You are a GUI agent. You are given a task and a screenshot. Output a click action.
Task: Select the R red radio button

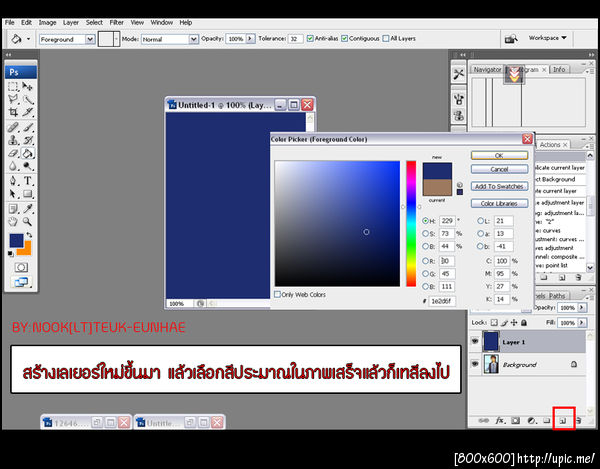tap(425, 261)
